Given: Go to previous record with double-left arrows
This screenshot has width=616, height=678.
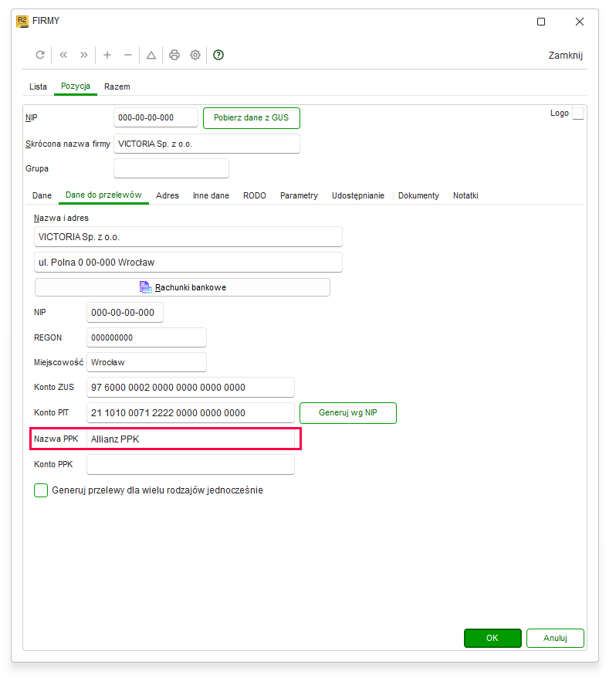Looking at the screenshot, I should [x=63, y=55].
